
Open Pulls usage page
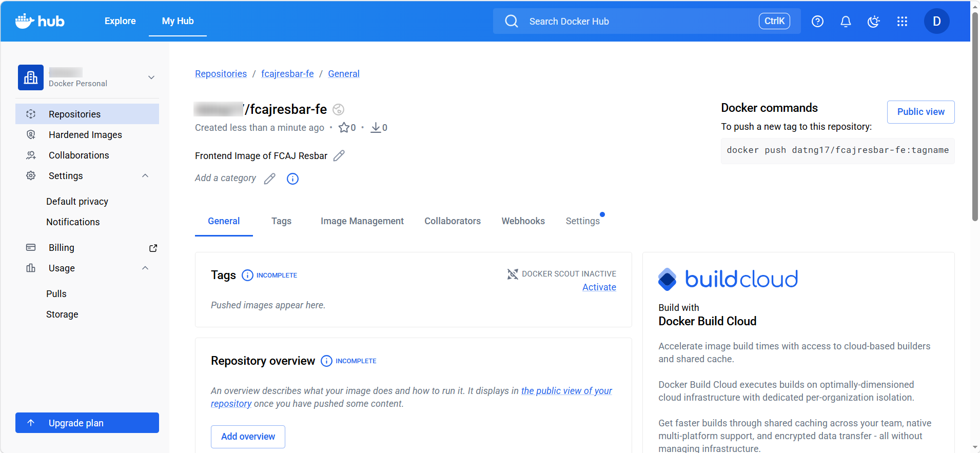(x=56, y=294)
